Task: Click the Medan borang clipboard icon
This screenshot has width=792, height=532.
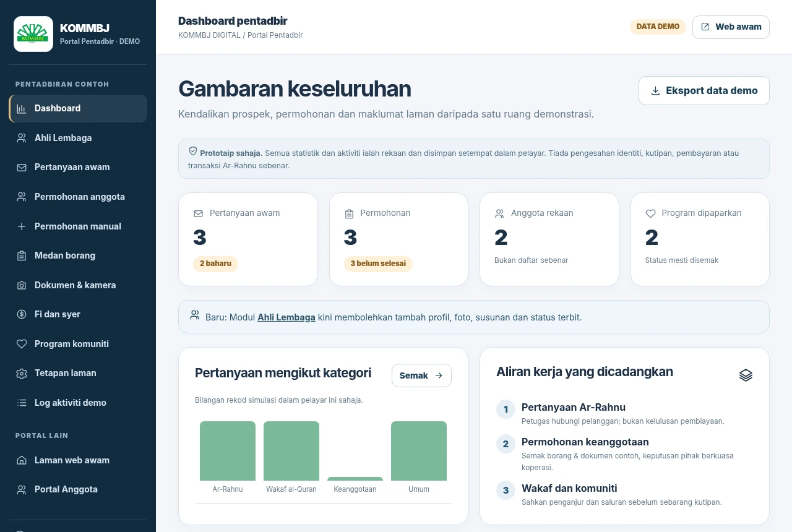Action: [x=22, y=255]
